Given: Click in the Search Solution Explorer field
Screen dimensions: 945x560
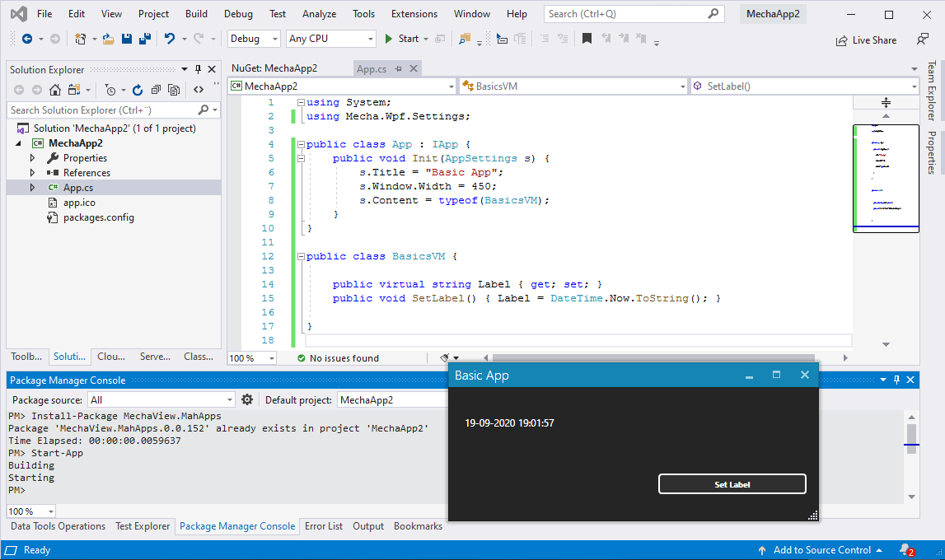Looking at the screenshot, I should tap(99, 110).
